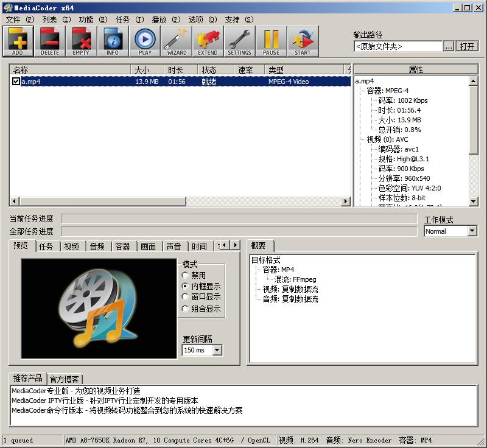Click the 当前任务进度 progress bar
This screenshot has height=448, width=487.
(239, 219)
